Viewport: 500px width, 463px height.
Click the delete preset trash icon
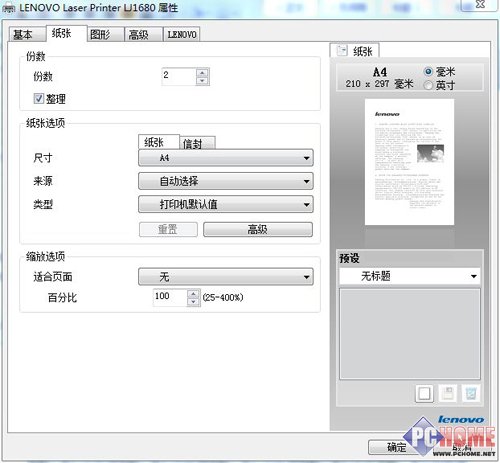pyautogui.click(x=471, y=394)
